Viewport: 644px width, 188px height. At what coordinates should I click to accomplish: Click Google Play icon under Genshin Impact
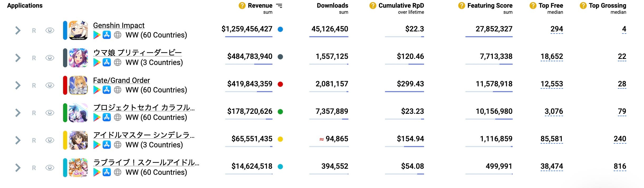pyautogui.click(x=97, y=35)
